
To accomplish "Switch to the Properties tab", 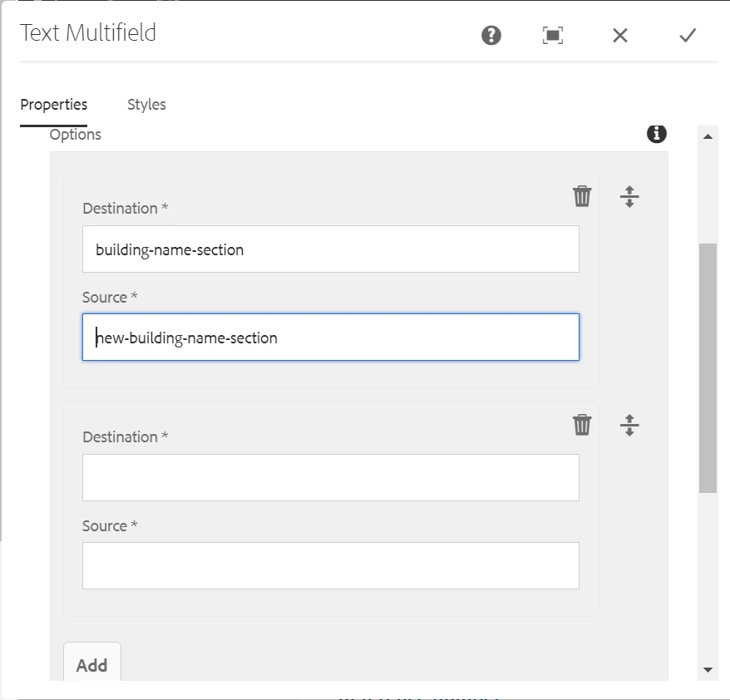I will click(54, 105).
